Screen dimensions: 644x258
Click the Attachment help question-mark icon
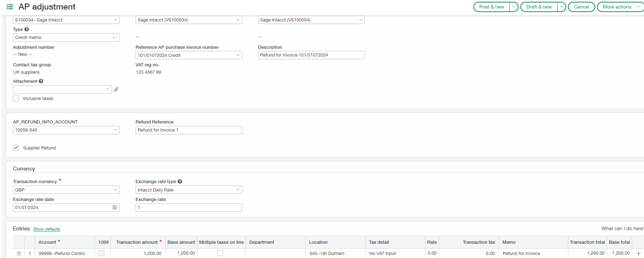41,81
